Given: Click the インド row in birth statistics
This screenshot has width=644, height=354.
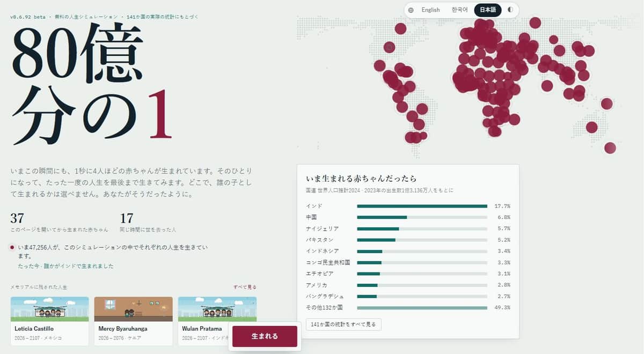Looking at the screenshot, I should (x=408, y=206).
